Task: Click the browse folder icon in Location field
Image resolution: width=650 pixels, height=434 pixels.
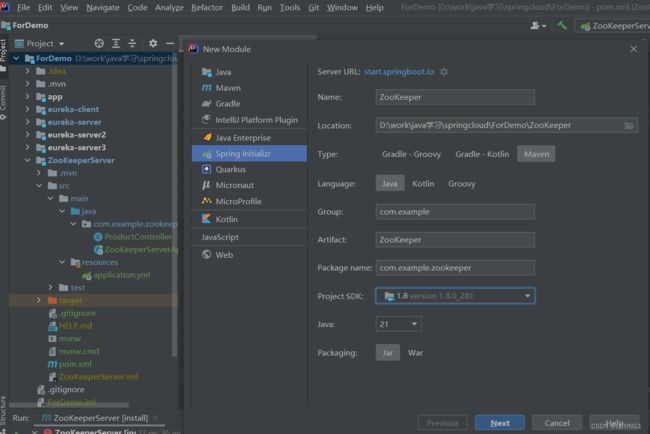Action: (x=628, y=125)
